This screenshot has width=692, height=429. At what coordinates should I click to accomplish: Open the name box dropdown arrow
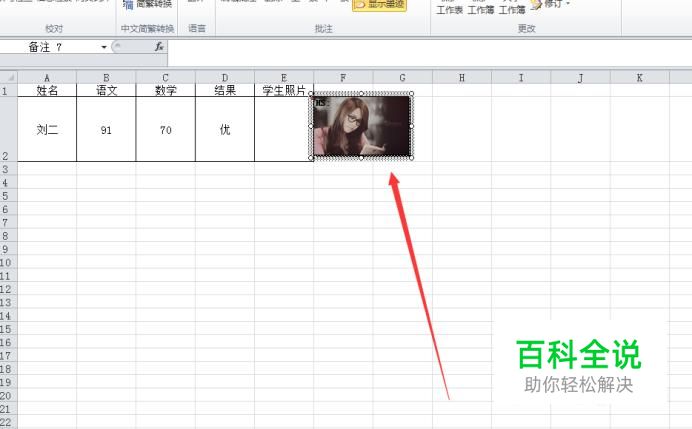(x=104, y=47)
